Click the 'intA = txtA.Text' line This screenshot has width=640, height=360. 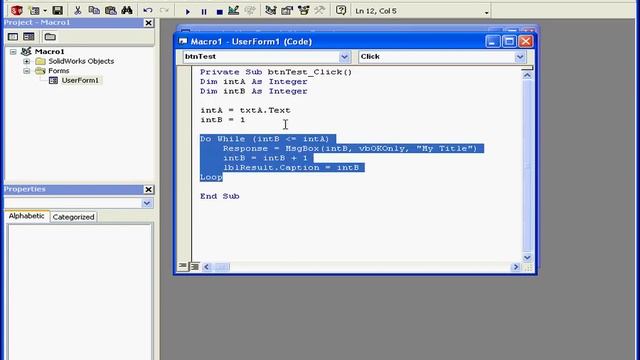click(x=245, y=111)
